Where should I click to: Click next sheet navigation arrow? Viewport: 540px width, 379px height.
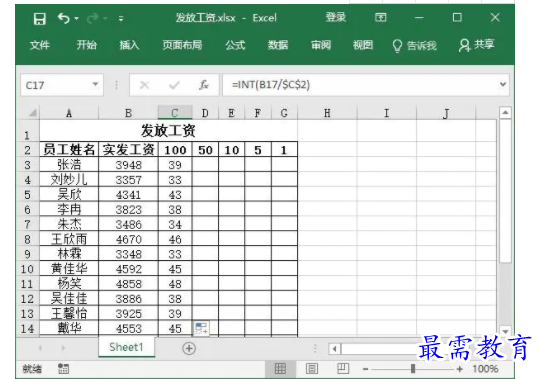pyautogui.click(x=63, y=348)
